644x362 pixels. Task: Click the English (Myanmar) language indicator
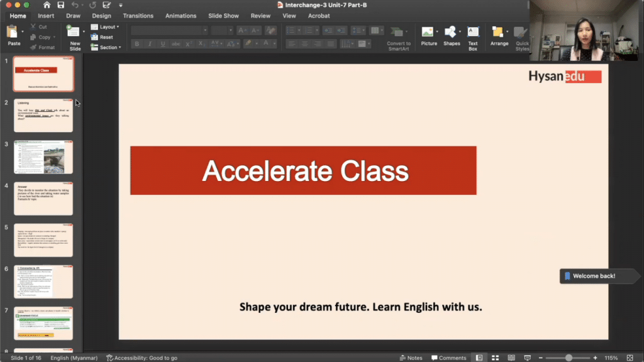(x=74, y=358)
